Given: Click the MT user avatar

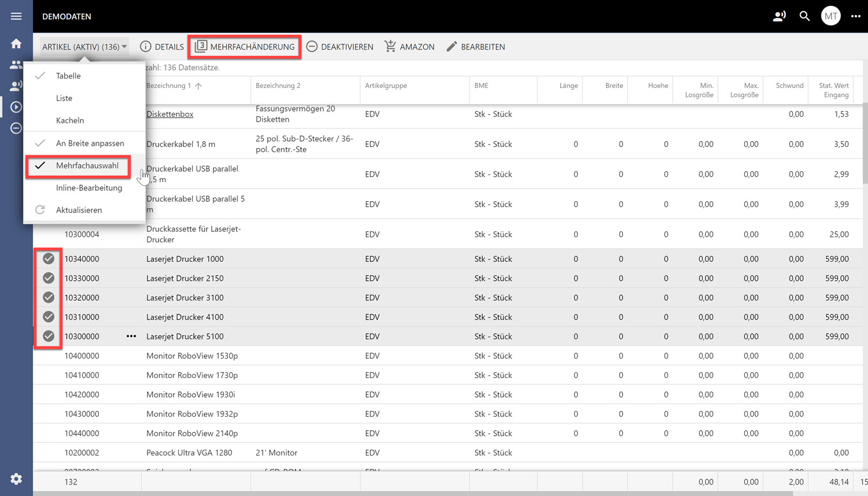Looking at the screenshot, I should (x=830, y=16).
